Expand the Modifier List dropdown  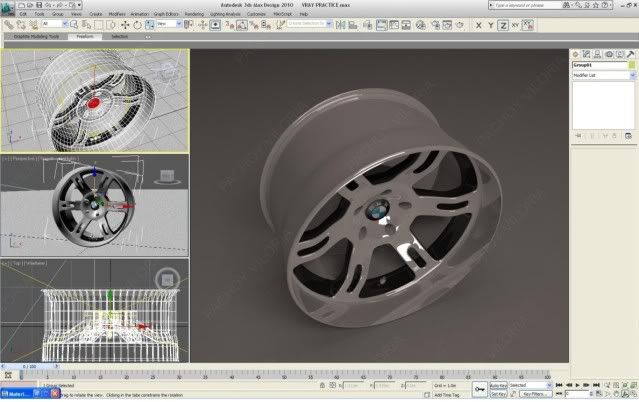[604, 75]
